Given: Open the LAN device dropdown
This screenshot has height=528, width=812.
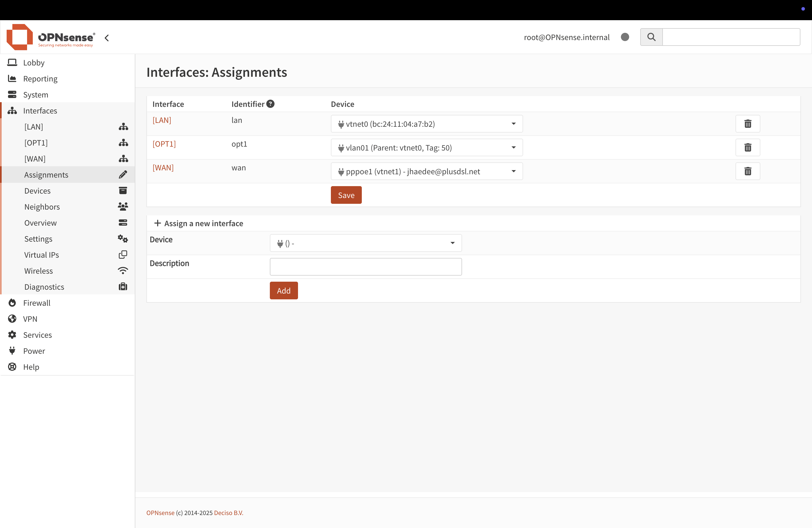Looking at the screenshot, I should (426, 124).
